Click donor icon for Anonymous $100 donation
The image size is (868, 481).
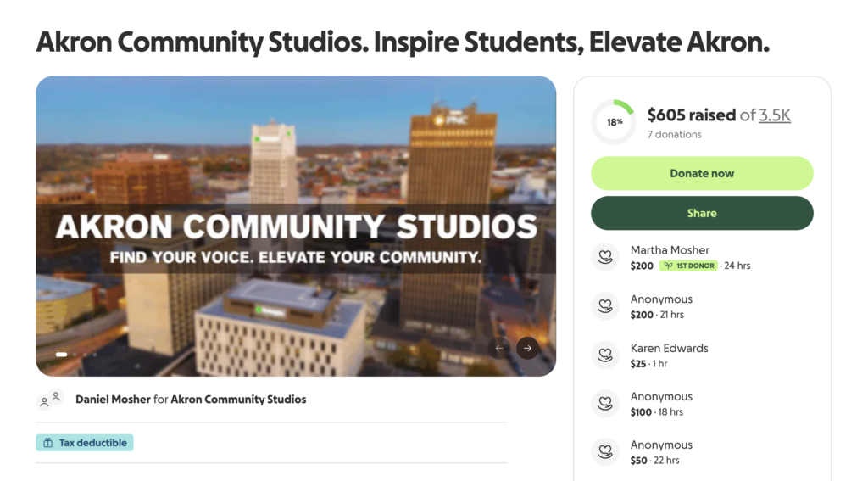click(604, 403)
